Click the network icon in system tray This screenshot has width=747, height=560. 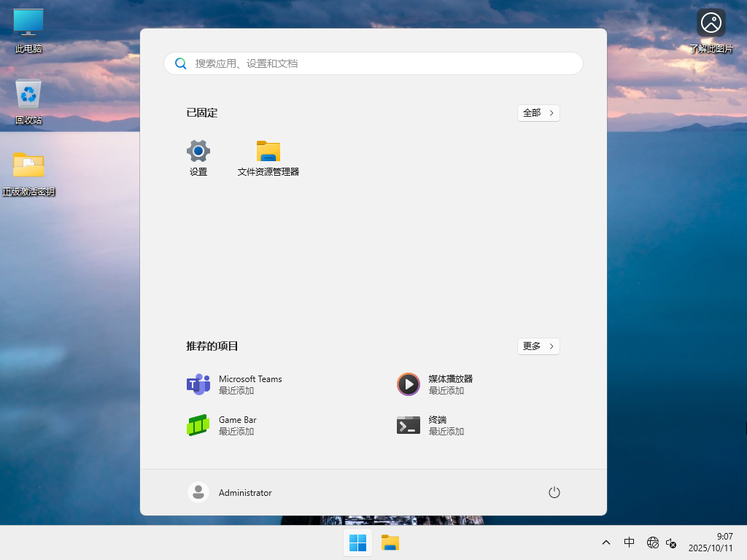pyautogui.click(x=653, y=542)
